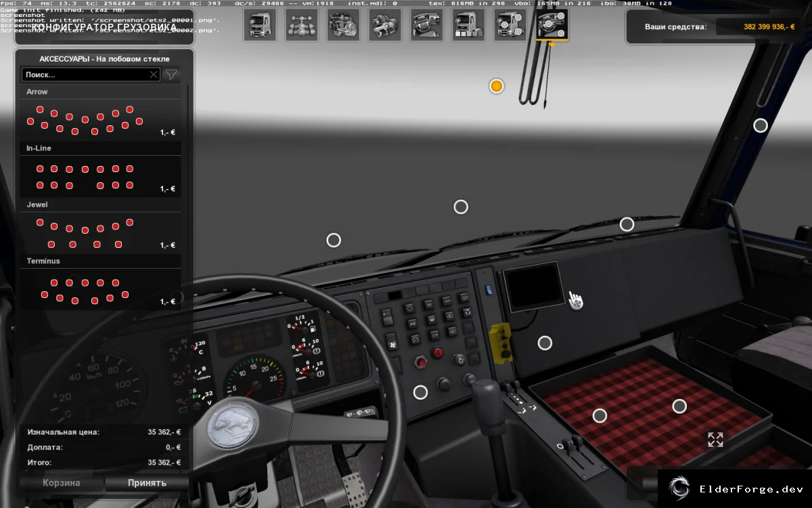Click the Доплата label
The width and height of the screenshot is (812, 508).
pyautogui.click(x=45, y=447)
